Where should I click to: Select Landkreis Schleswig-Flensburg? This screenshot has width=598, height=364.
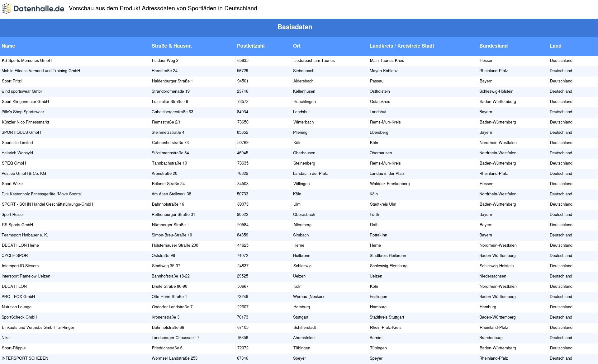tap(389, 266)
